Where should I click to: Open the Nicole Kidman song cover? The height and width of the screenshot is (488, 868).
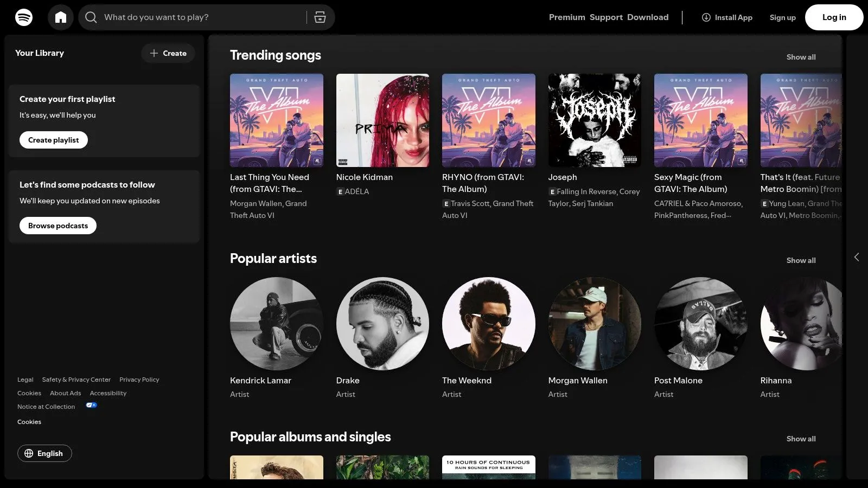click(x=382, y=120)
